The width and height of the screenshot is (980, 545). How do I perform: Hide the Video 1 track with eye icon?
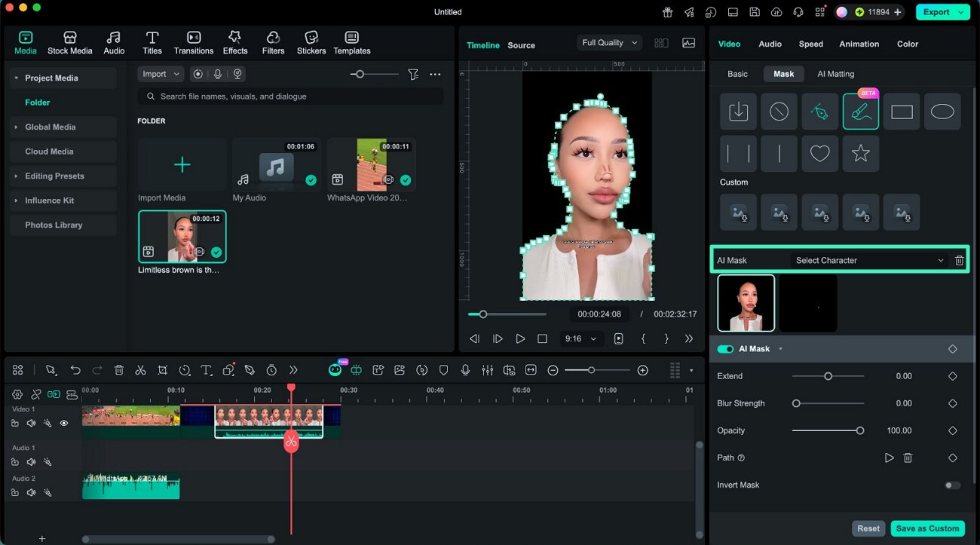tap(64, 424)
